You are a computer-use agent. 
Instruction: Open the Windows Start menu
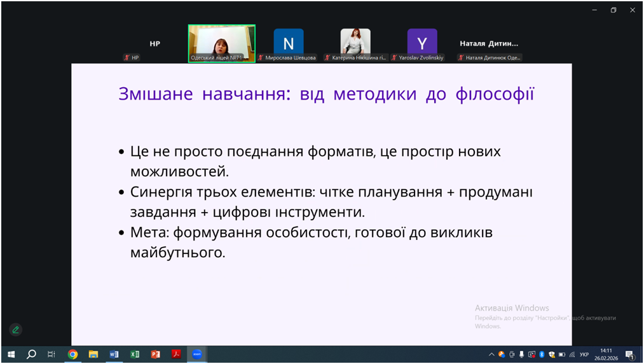[x=11, y=354]
